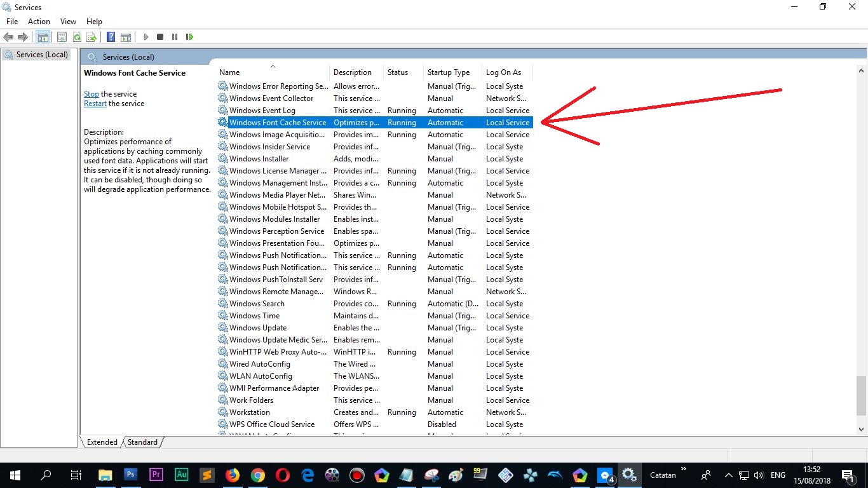868x488 pixels.
Task: Select the Windows Modules Installer row
Action: point(375,219)
